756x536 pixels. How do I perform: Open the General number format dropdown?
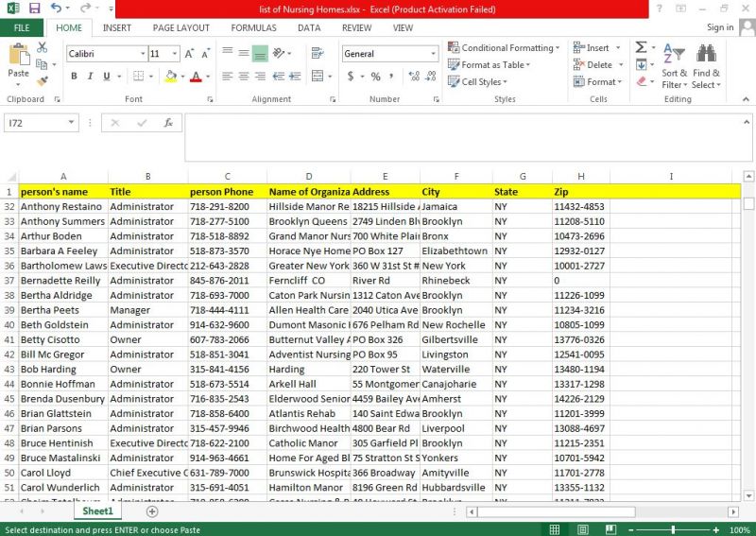pos(433,54)
